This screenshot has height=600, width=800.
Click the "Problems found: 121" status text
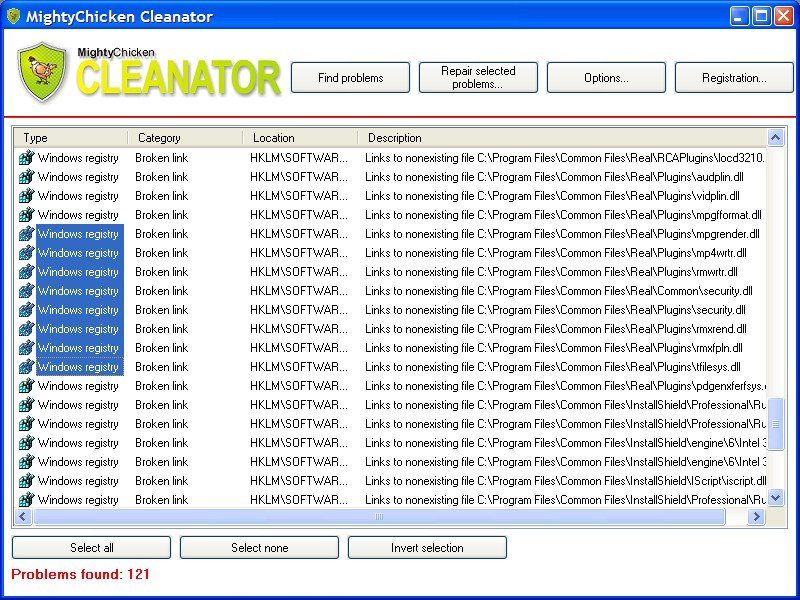click(x=80, y=574)
